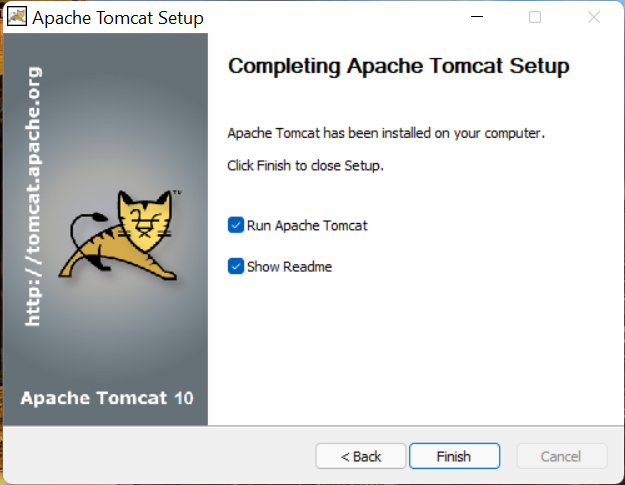
Task: Uncheck the Run Apache Tomcat checkbox
Action: [x=235, y=225]
